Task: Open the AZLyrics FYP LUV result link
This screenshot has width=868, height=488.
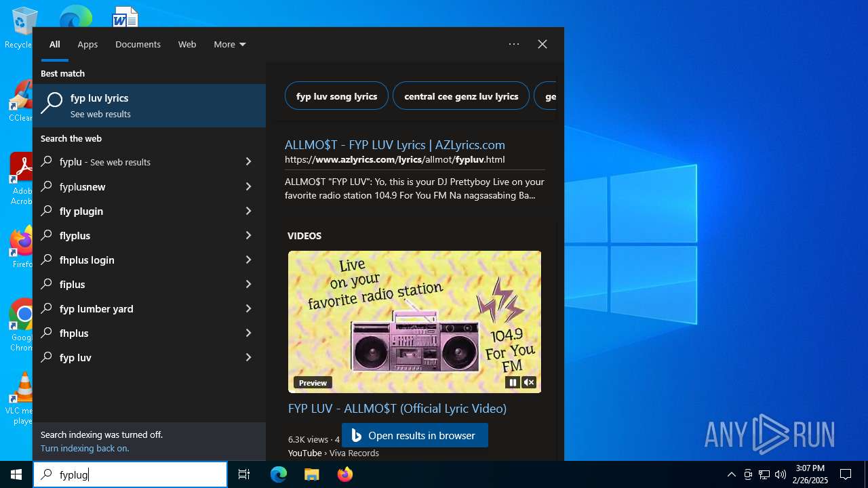Action: pos(395,144)
